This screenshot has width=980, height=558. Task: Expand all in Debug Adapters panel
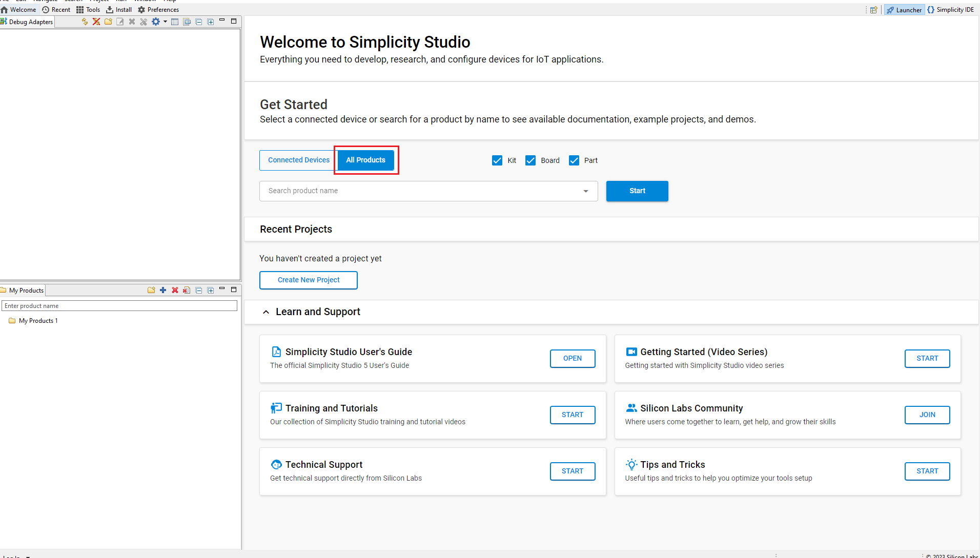[x=211, y=22]
